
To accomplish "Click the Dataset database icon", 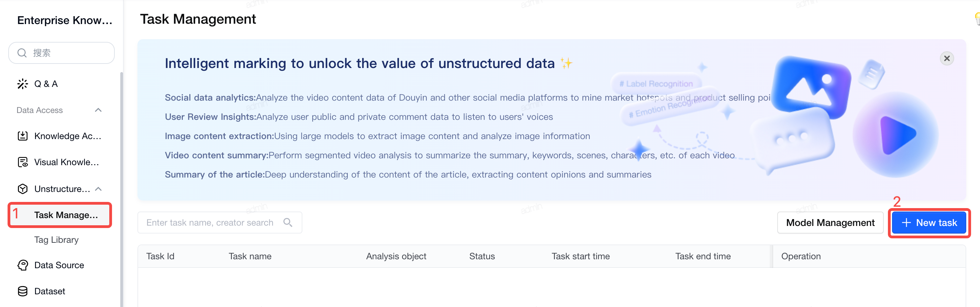I will click(22, 291).
